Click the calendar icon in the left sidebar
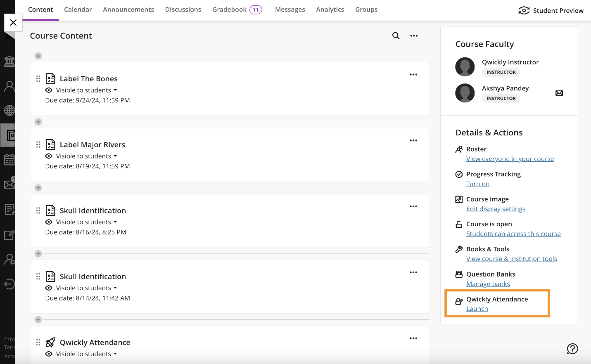 [x=9, y=160]
